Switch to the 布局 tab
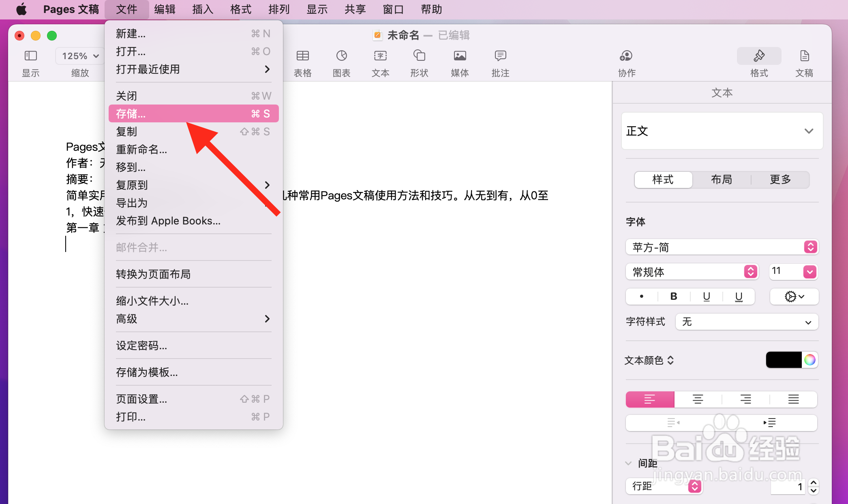The image size is (848, 504). [x=722, y=179]
